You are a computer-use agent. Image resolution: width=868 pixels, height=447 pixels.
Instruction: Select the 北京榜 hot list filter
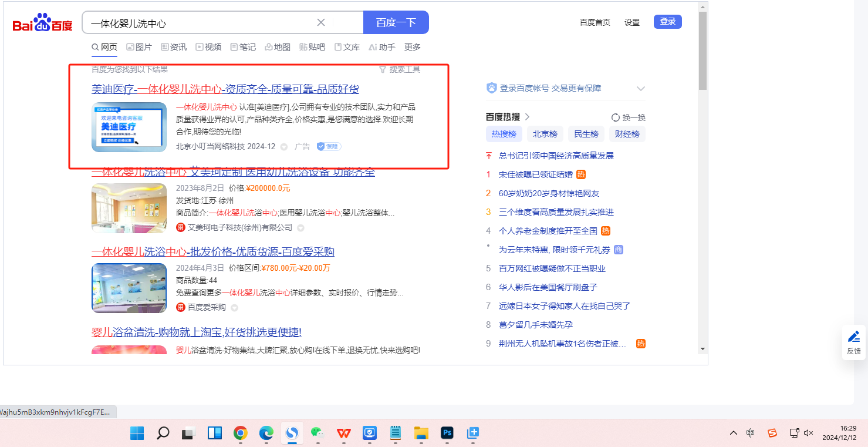tap(545, 134)
